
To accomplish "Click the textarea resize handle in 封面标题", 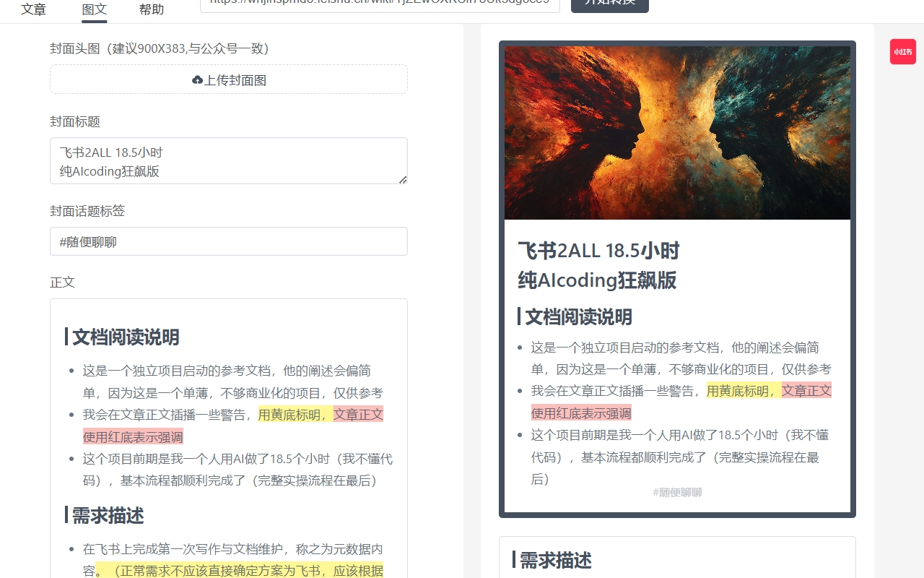I will pyautogui.click(x=403, y=179).
